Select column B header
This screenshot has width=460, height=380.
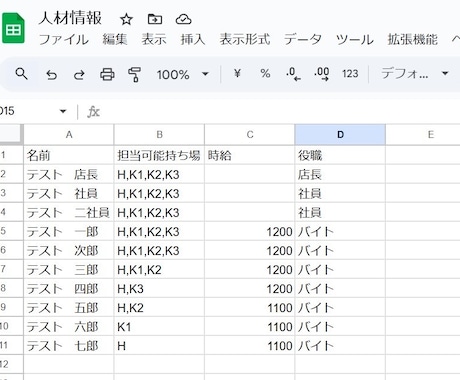(x=159, y=135)
